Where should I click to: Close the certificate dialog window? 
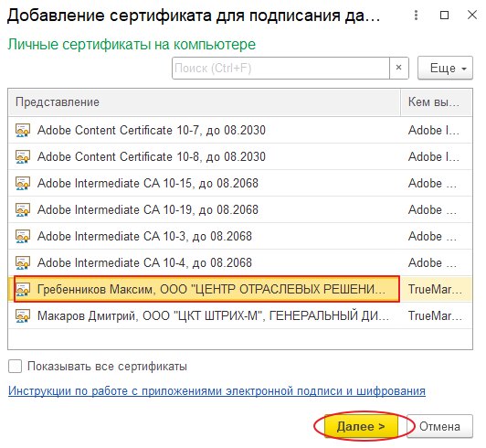pyautogui.click(x=472, y=15)
